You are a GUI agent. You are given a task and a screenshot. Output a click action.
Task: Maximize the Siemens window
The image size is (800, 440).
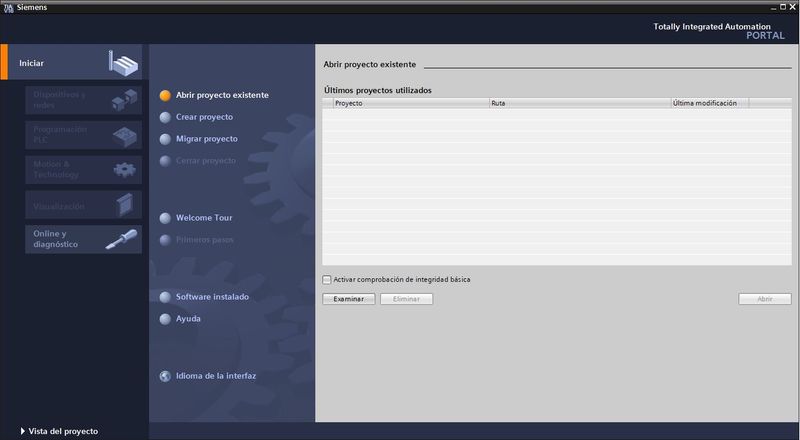pyautogui.click(x=783, y=7)
